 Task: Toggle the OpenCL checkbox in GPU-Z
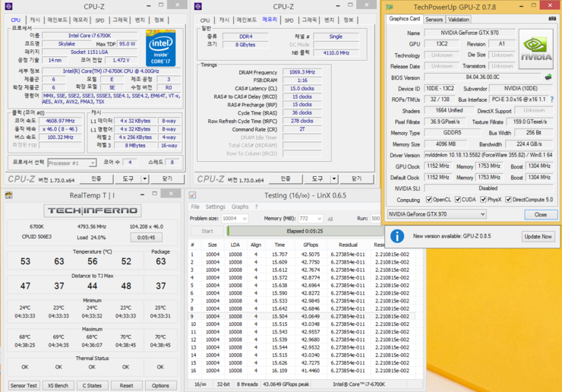coord(429,199)
